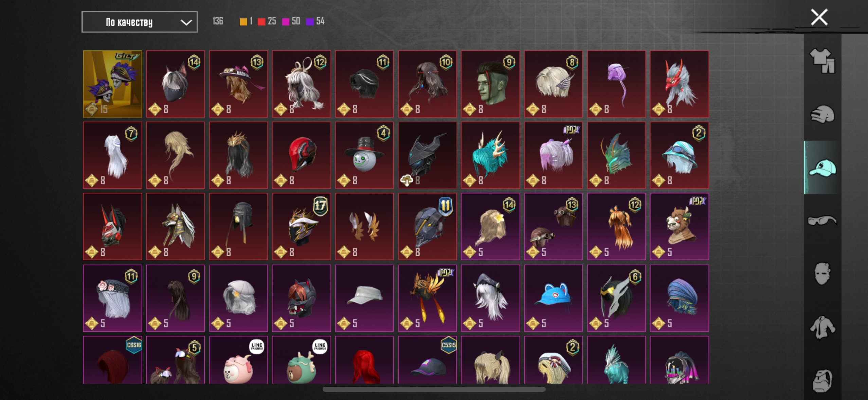The image size is (868, 400).
Task: Select the blue mouse-ear cap item
Action: click(553, 298)
